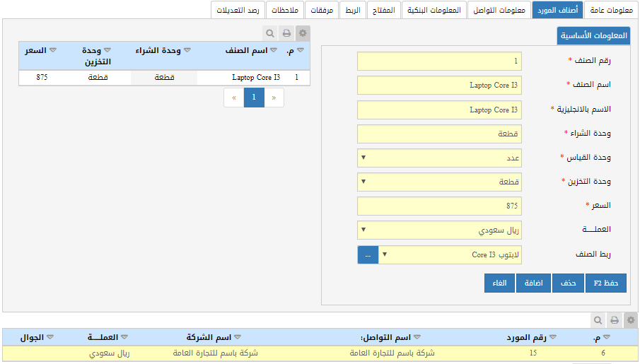Click the search icon above the items grid
Screen dimensions: 640x364
pyautogui.click(x=269, y=33)
